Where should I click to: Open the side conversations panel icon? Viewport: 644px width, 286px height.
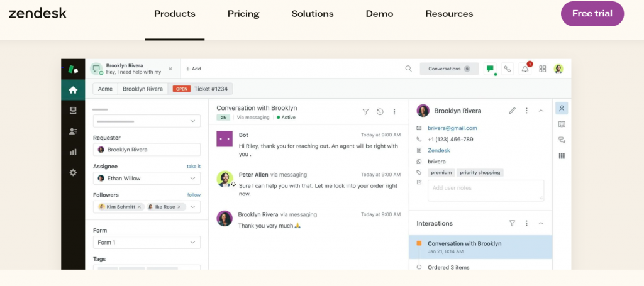tap(562, 140)
